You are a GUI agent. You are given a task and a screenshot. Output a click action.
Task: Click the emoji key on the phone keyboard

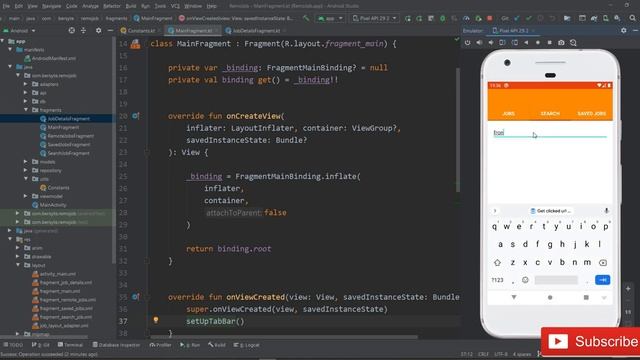[525, 280]
